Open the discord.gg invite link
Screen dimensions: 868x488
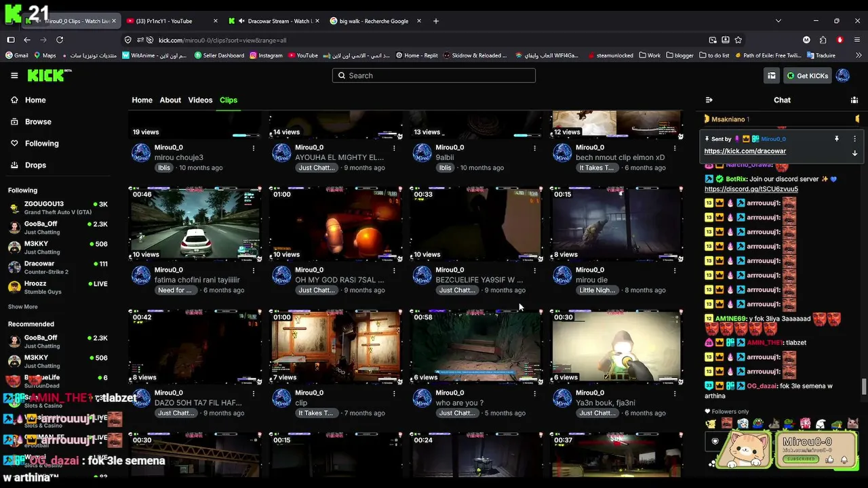pos(751,189)
